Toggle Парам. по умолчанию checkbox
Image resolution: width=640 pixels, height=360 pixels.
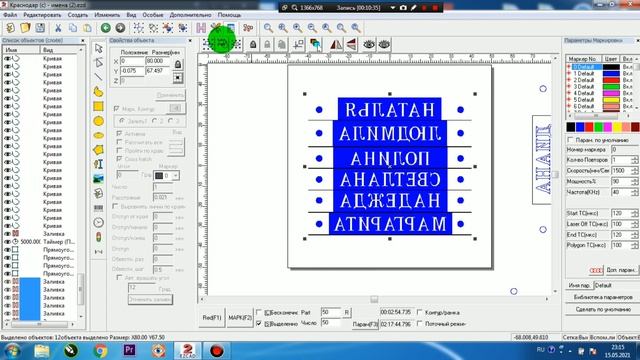pyautogui.click(x=571, y=140)
